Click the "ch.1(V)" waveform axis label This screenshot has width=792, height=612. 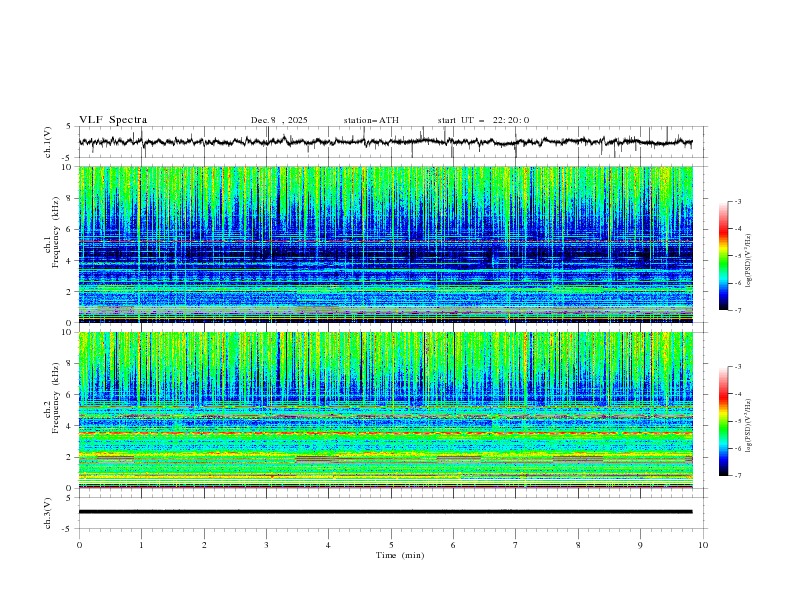[48, 142]
